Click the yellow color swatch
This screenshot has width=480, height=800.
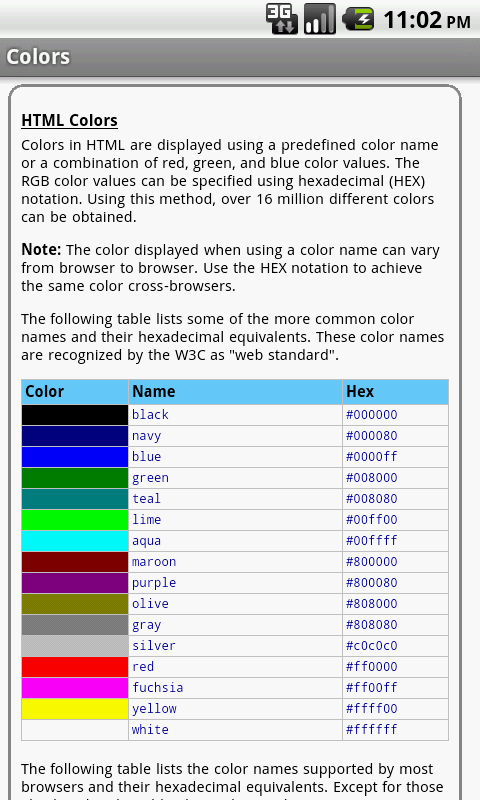[x=74, y=709]
